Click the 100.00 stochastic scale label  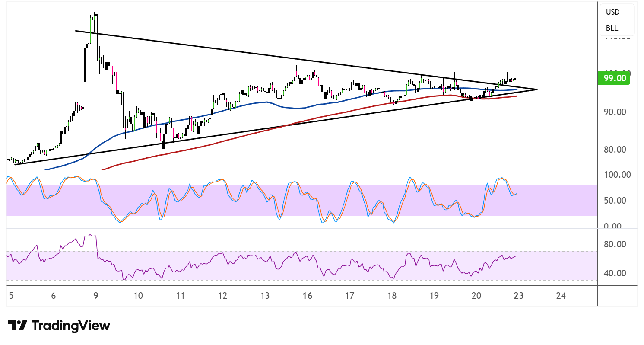point(618,175)
